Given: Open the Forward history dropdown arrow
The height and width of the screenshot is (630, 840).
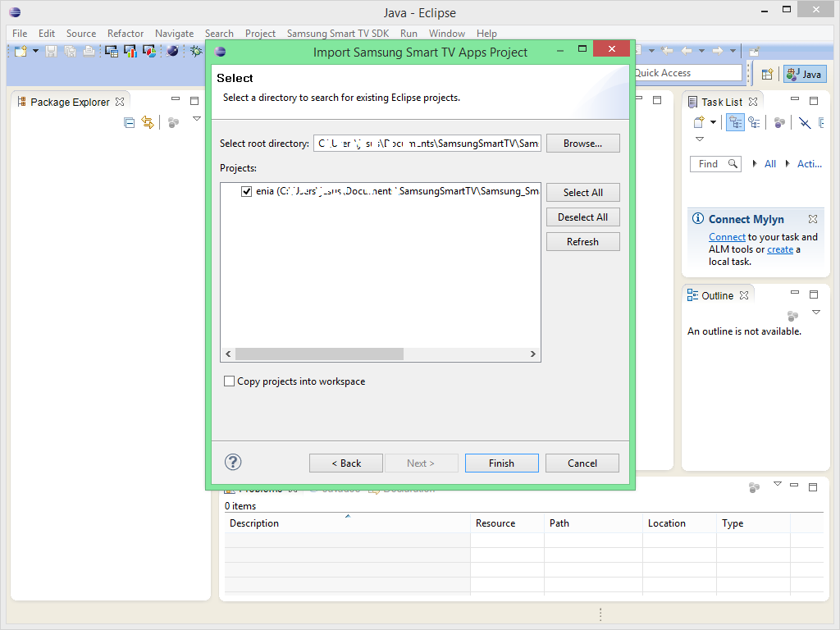Looking at the screenshot, I should click(733, 51).
